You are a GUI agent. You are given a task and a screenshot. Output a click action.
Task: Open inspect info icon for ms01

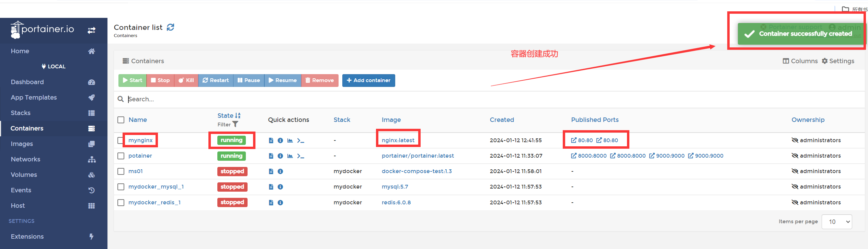280,171
